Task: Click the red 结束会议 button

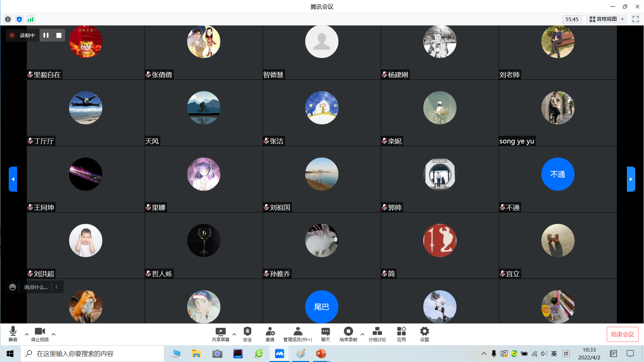Action: click(622, 334)
